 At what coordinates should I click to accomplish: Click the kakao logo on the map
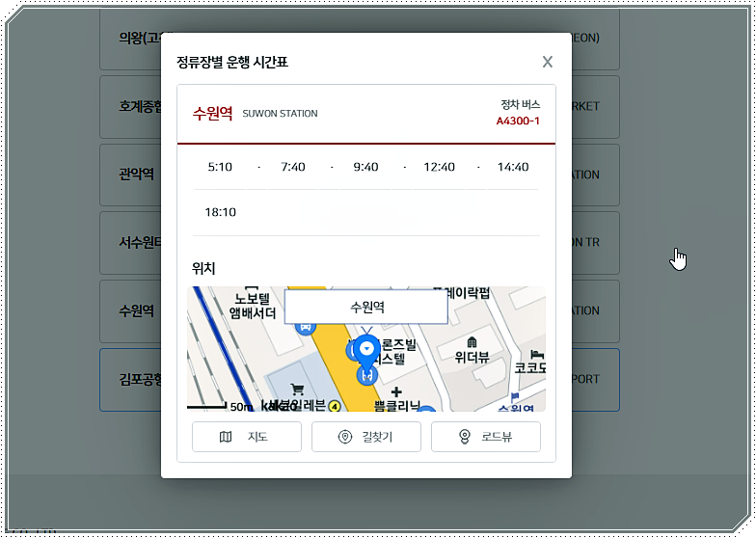[x=279, y=406]
